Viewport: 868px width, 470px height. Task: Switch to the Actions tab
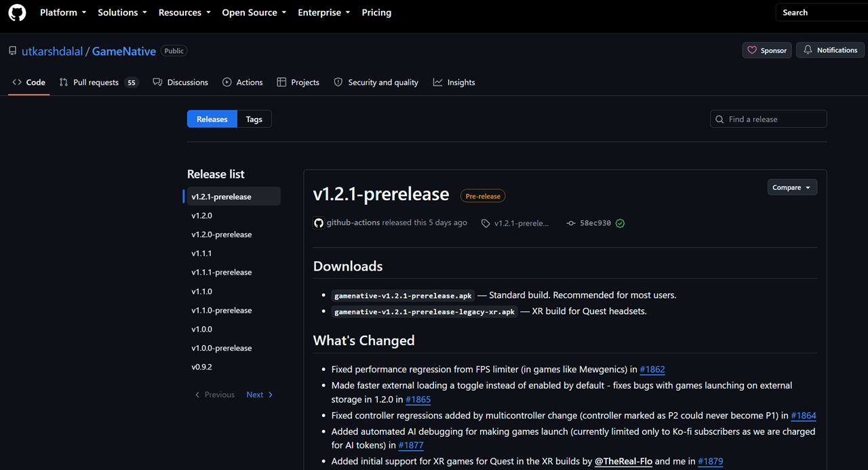(x=242, y=82)
